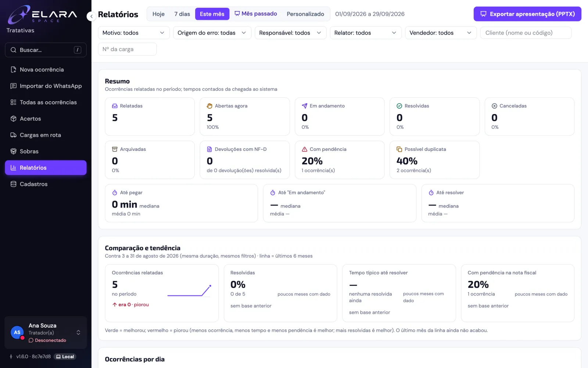Open Importar do WhatsApp page
The height and width of the screenshot is (368, 588).
click(x=46, y=86)
